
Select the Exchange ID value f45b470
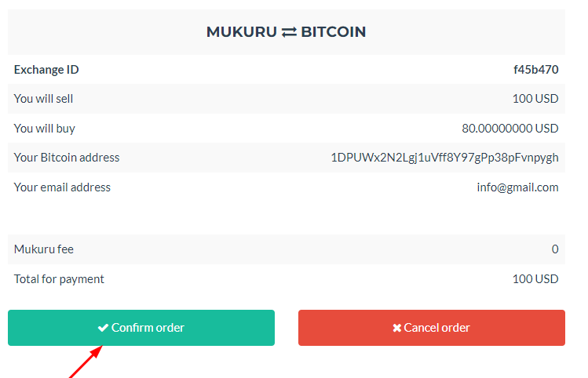point(535,69)
